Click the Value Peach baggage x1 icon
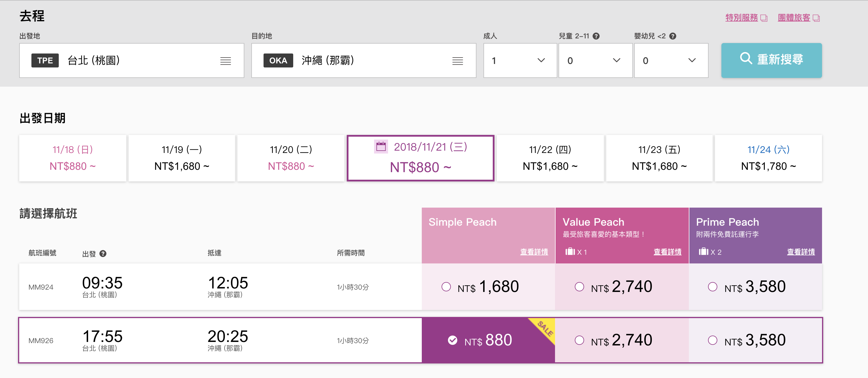The width and height of the screenshot is (868, 378). pyautogui.click(x=570, y=252)
